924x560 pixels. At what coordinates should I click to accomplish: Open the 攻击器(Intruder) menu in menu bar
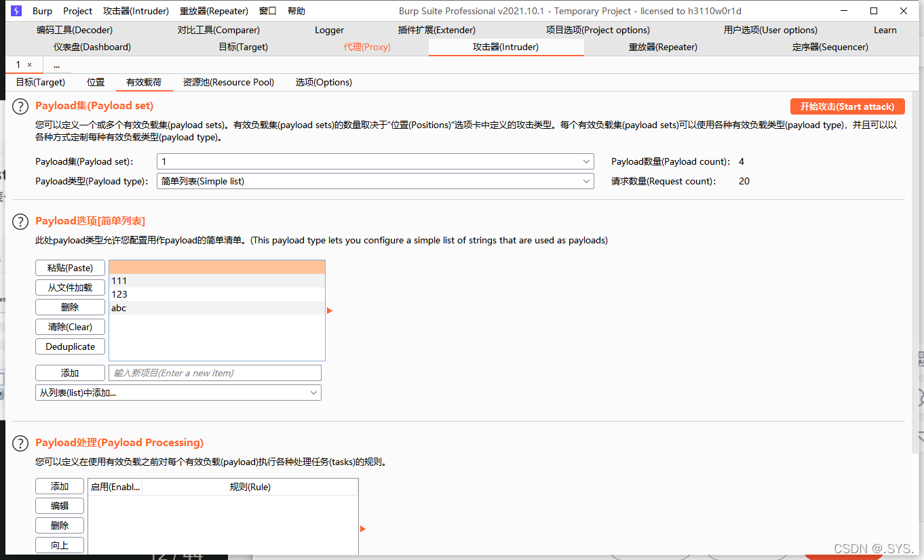click(x=136, y=11)
